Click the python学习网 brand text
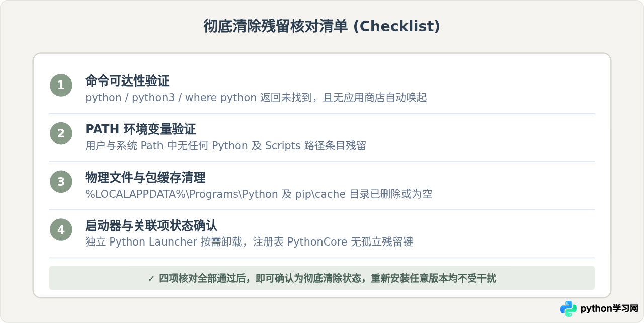Image resolution: width=644 pixels, height=323 pixels. click(609, 308)
